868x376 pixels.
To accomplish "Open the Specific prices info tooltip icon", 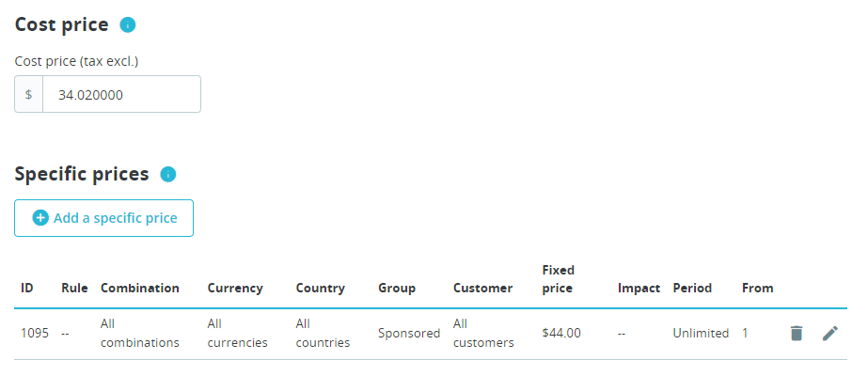I will coord(168,174).
